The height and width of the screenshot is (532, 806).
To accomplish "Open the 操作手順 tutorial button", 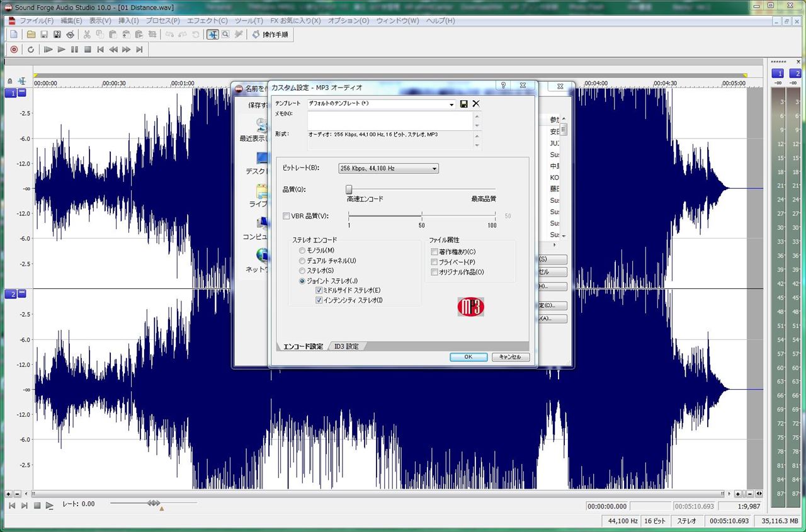I will [x=270, y=35].
